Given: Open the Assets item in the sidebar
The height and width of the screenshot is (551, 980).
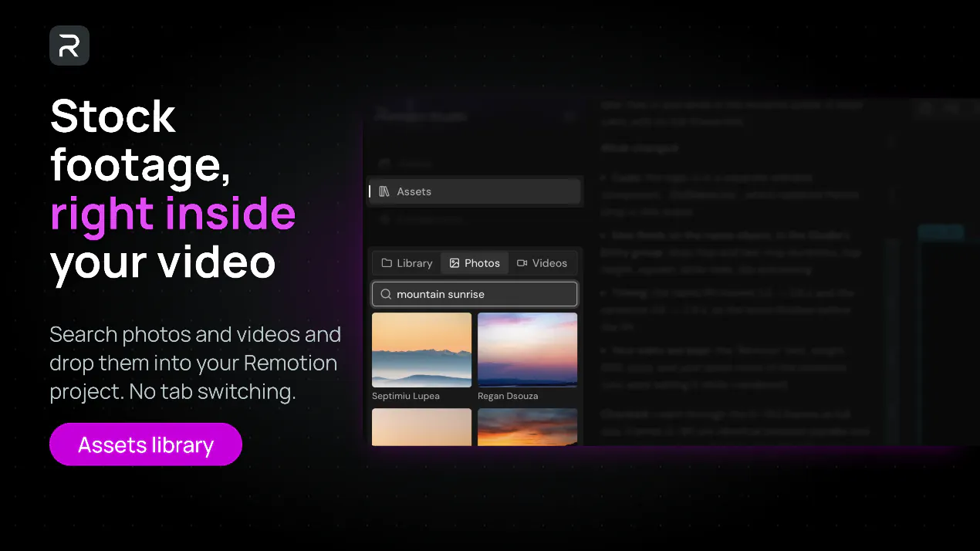Looking at the screenshot, I should tap(474, 191).
